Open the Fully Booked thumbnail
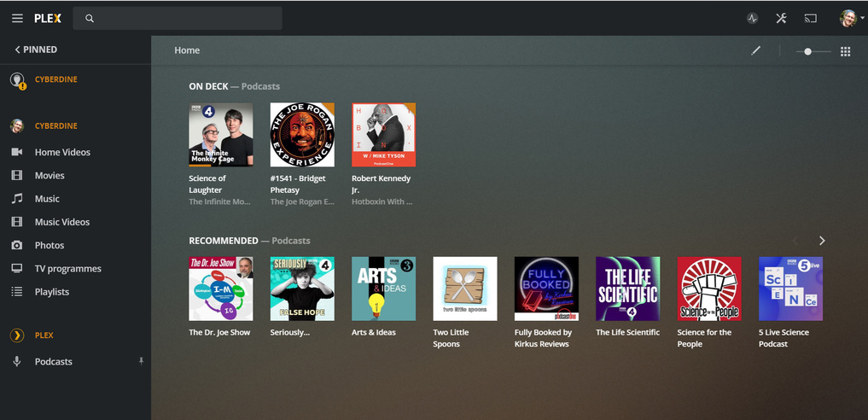 pos(546,289)
